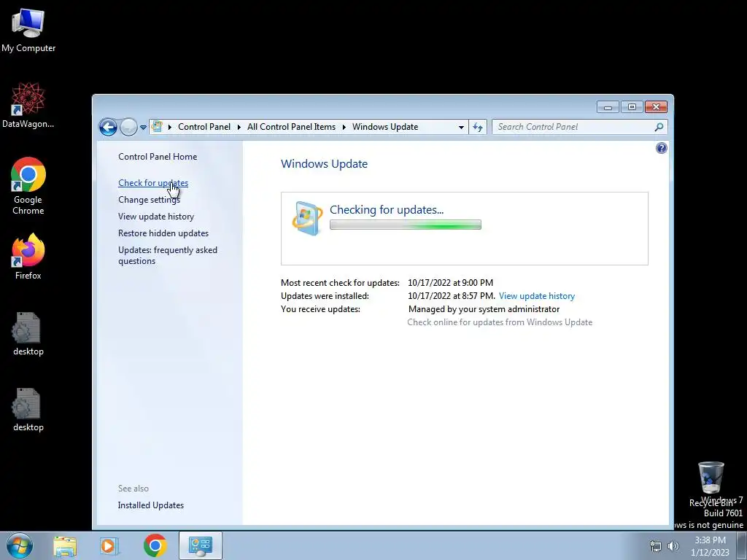The image size is (747, 560).
Task: Open address bar history dropdown
Action: pos(461,127)
